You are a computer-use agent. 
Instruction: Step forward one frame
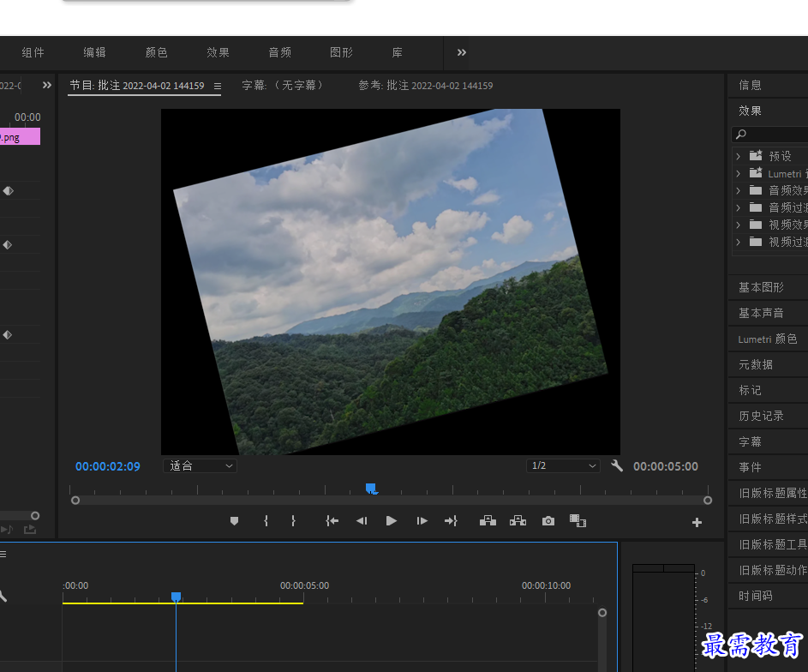422,521
